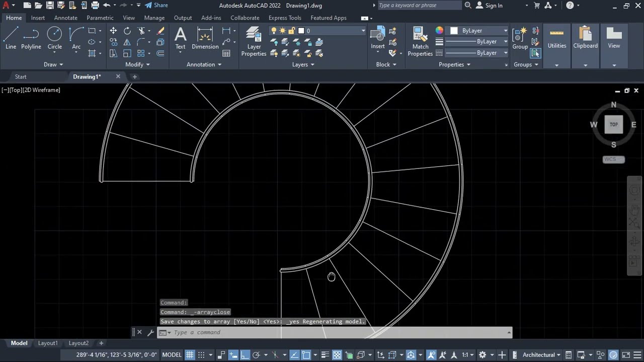Viewport: 644px width, 362px height.
Task: Open the Architectural units dropdown
Action: click(x=558, y=355)
